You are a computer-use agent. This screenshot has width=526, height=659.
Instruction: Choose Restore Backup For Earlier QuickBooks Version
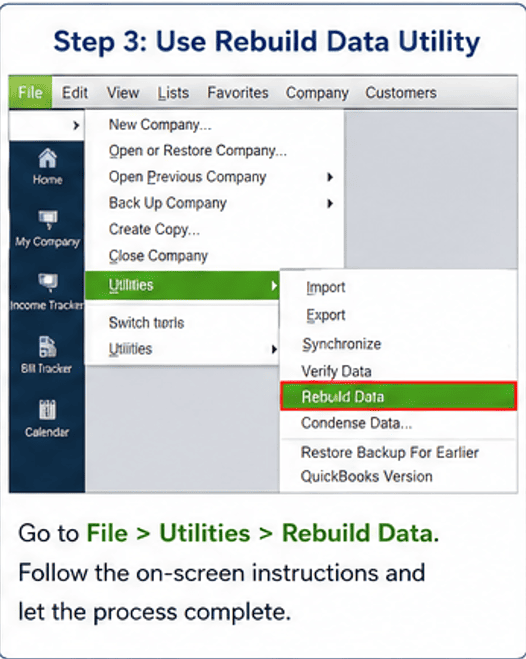[398, 464]
